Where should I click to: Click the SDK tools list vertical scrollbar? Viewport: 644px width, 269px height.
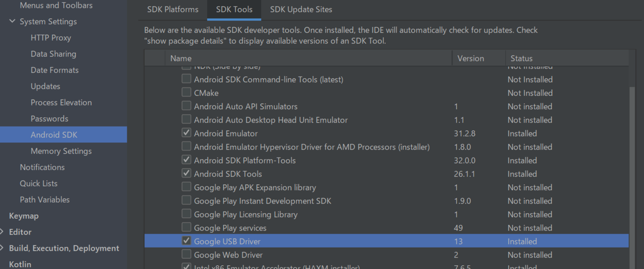pos(632,177)
